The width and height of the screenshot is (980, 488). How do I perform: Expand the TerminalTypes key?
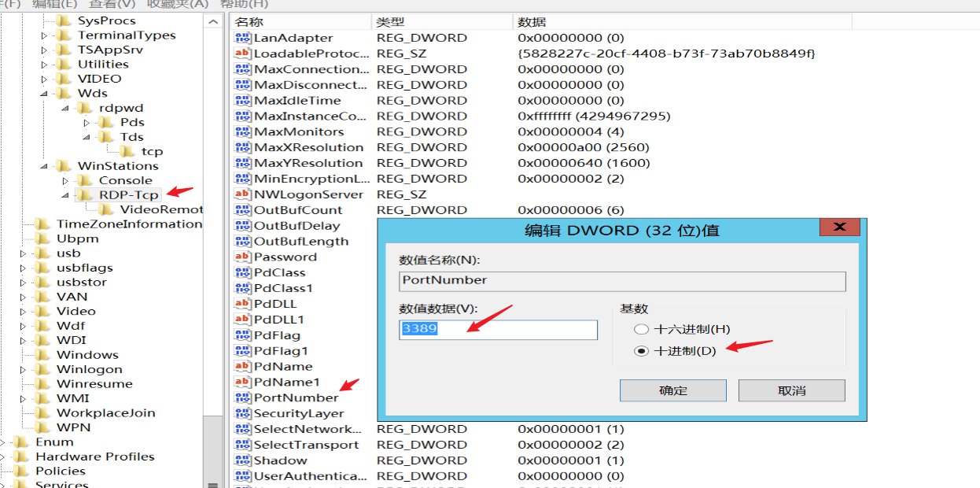click(45, 35)
